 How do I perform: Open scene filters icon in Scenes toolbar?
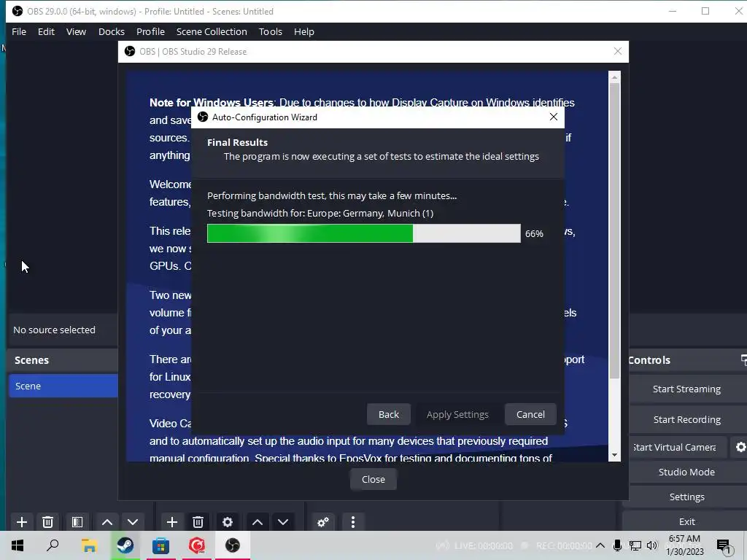click(x=77, y=522)
